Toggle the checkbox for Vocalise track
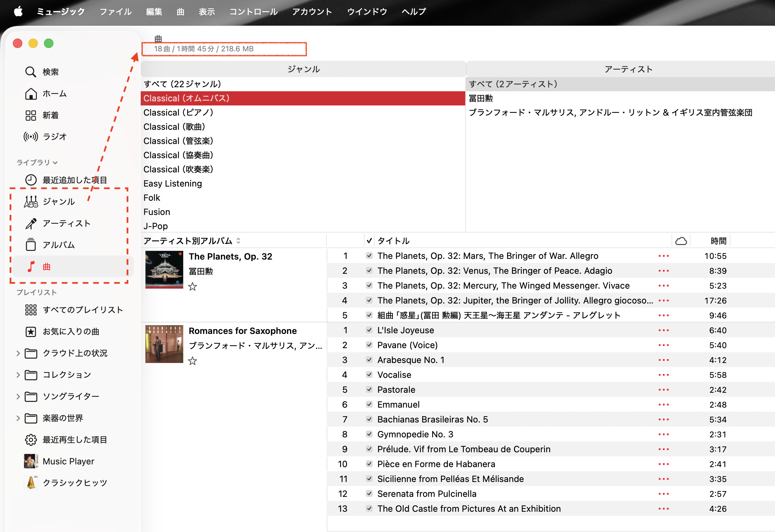Viewport: 775px width, 532px height. click(369, 375)
